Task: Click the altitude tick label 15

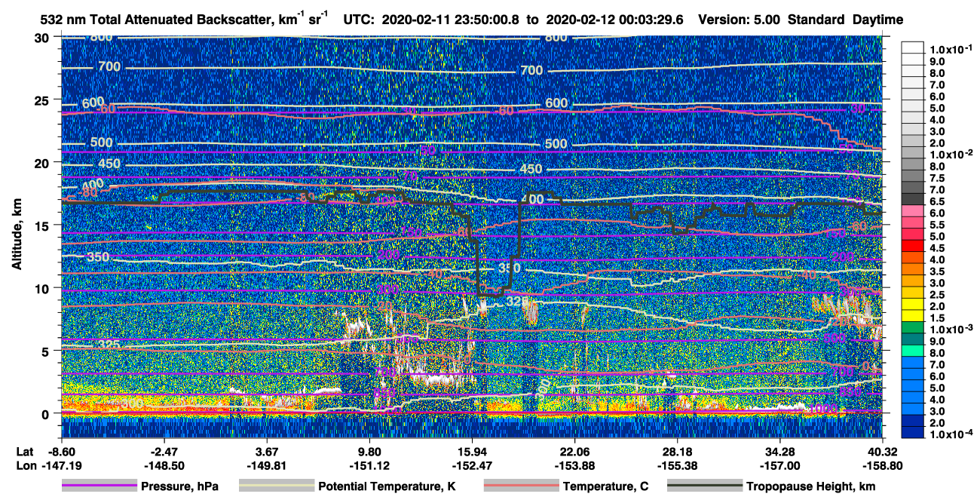Action: click(43, 225)
